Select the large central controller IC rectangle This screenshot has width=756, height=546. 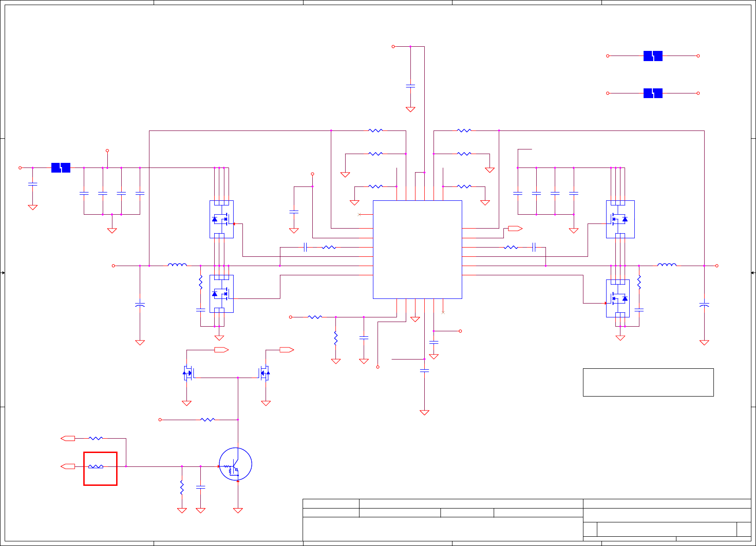pyautogui.click(x=417, y=249)
